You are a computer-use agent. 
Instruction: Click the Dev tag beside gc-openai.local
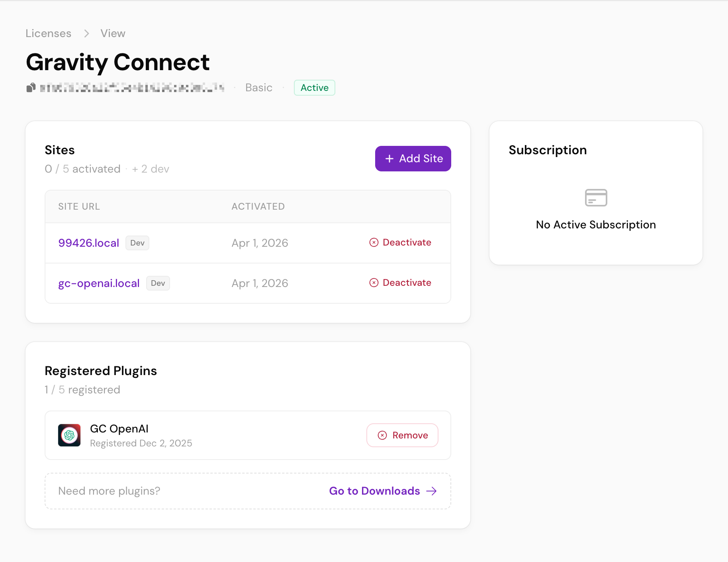click(x=158, y=283)
